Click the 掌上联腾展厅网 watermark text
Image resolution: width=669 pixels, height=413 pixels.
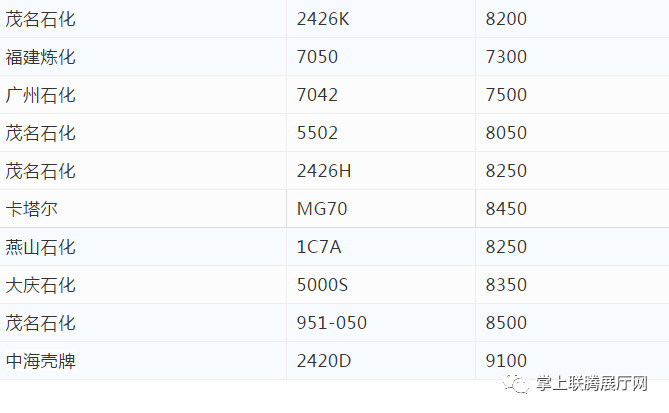pos(592,383)
